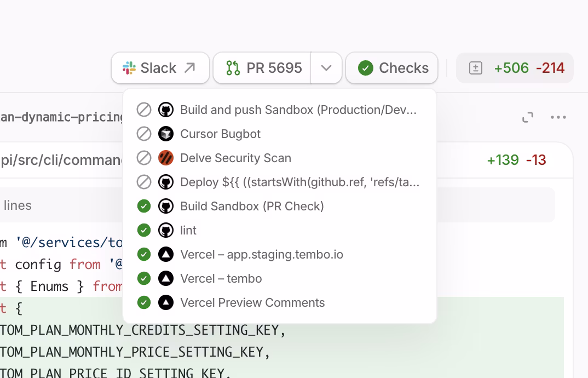Image resolution: width=588 pixels, height=378 pixels.
Task: Click the GitHub icon for Build Sandbox (PR Check)
Action: click(165, 206)
